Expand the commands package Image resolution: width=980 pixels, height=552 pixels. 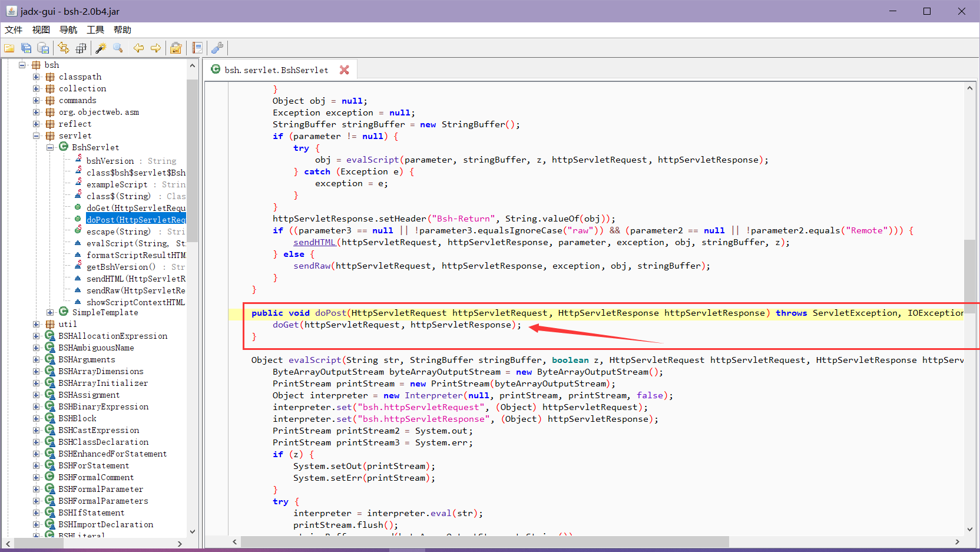(37, 100)
